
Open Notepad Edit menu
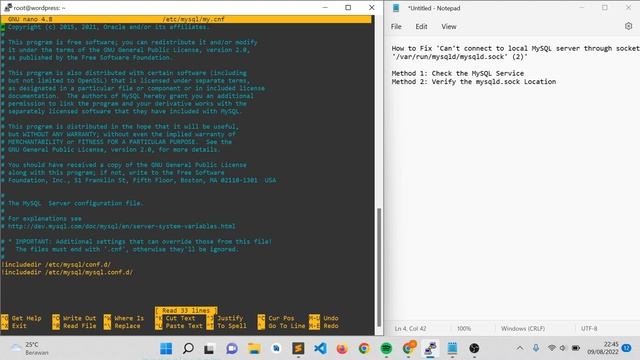click(421, 27)
